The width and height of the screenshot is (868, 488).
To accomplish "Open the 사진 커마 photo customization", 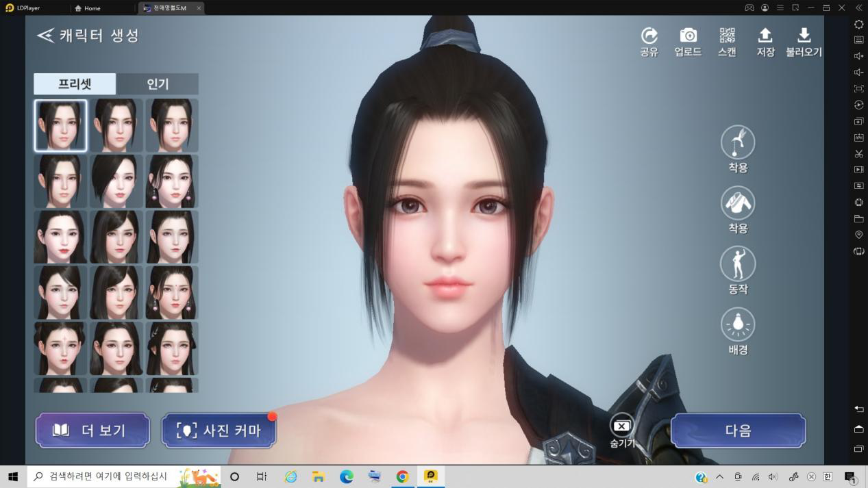I will [x=219, y=431].
